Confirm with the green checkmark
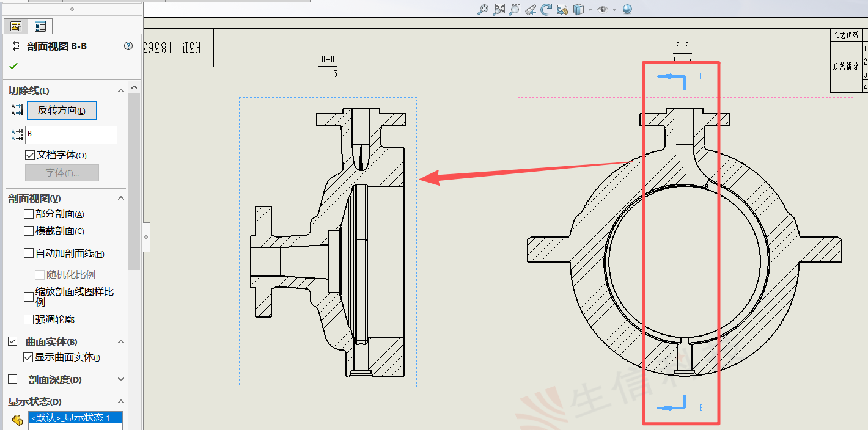The image size is (868, 430). tap(13, 66)
